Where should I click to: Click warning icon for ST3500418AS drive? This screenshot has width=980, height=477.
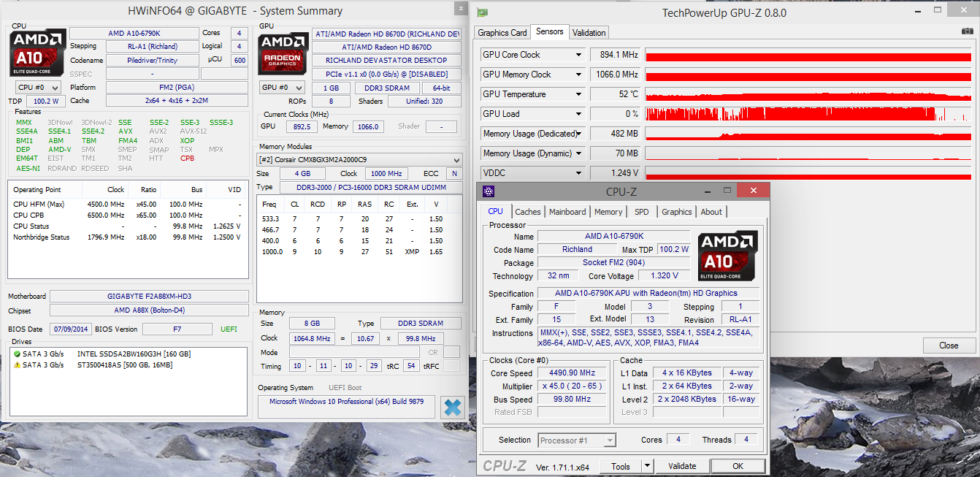coord(17,365)
